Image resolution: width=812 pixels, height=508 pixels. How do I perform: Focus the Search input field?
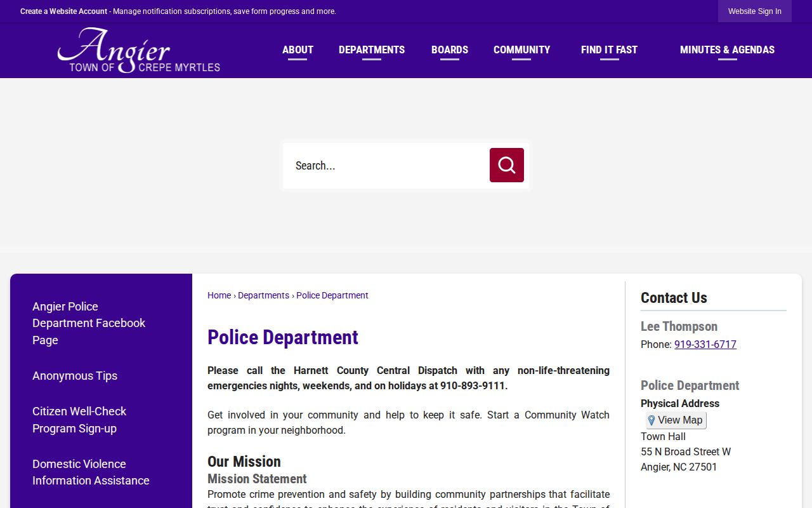pos(386,166)
